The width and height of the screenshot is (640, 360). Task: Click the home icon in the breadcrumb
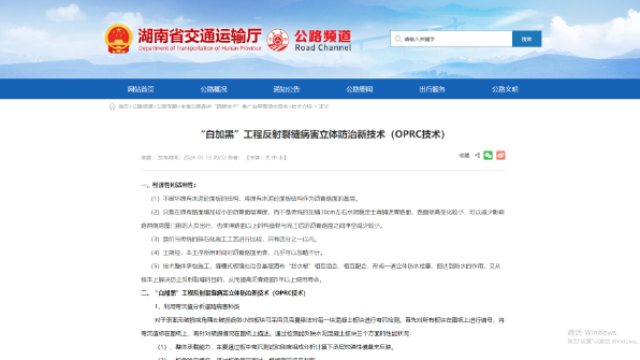pyautogui.click(x=112, y=107)
